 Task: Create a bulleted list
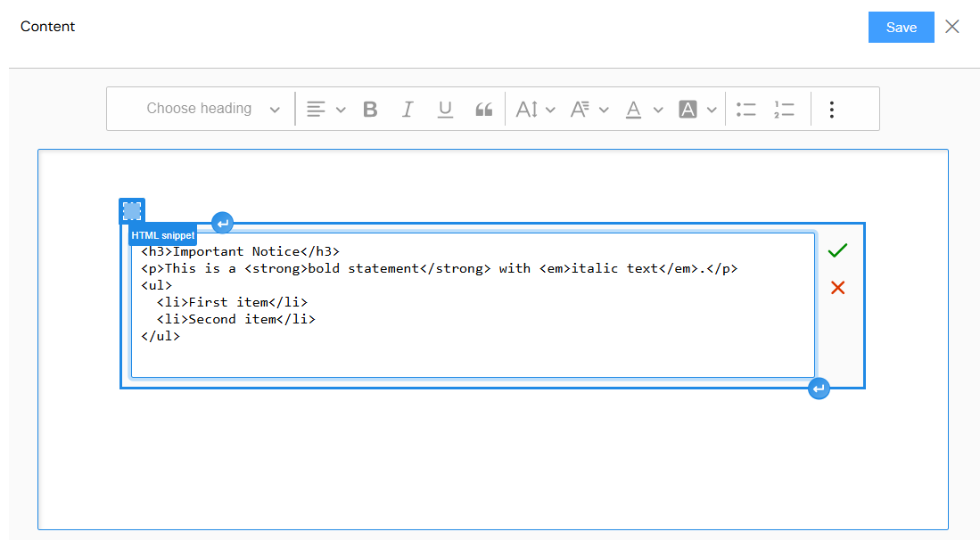pos(746,109)
